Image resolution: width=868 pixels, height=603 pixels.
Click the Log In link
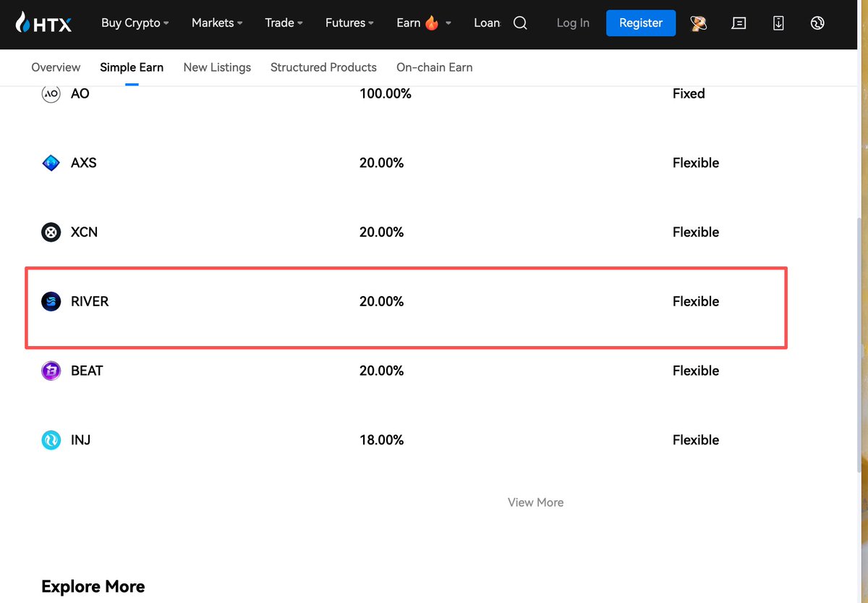[573, 23]
